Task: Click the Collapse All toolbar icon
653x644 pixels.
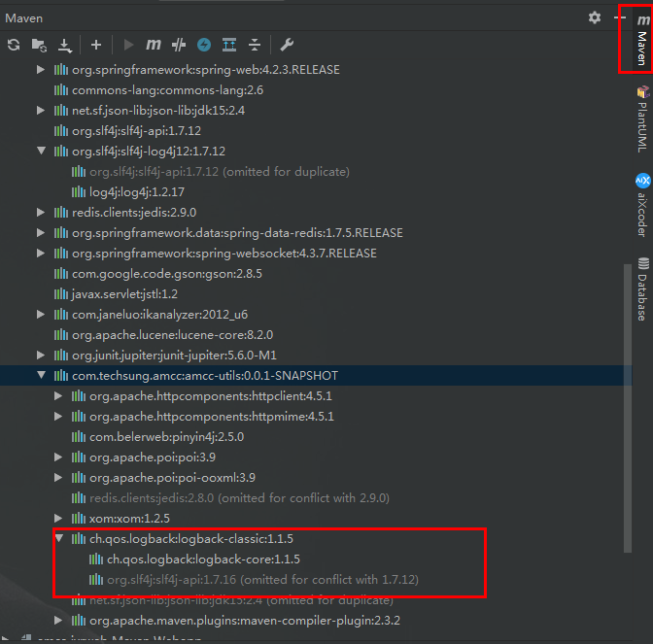Action: pos(255,45)
